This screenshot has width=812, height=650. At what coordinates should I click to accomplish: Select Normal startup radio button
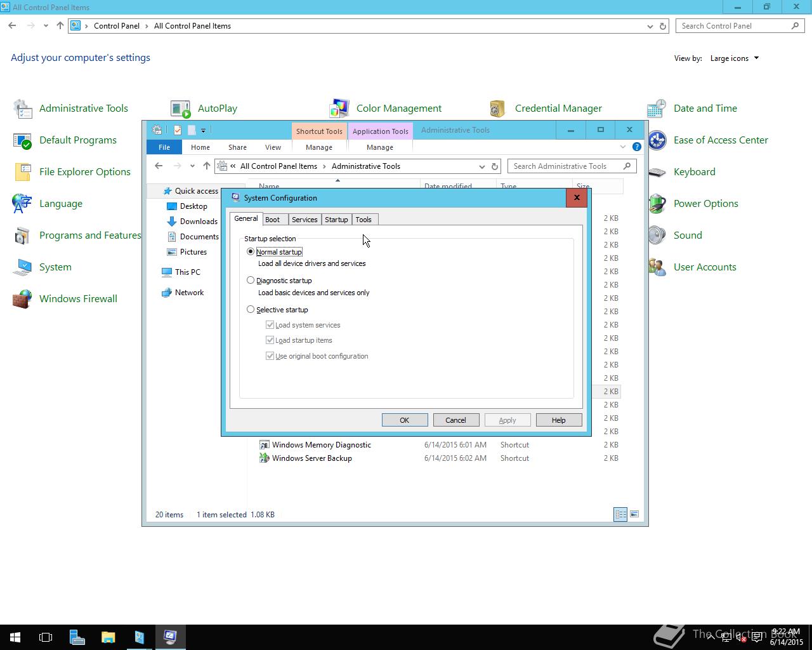[x=251, y=252]
